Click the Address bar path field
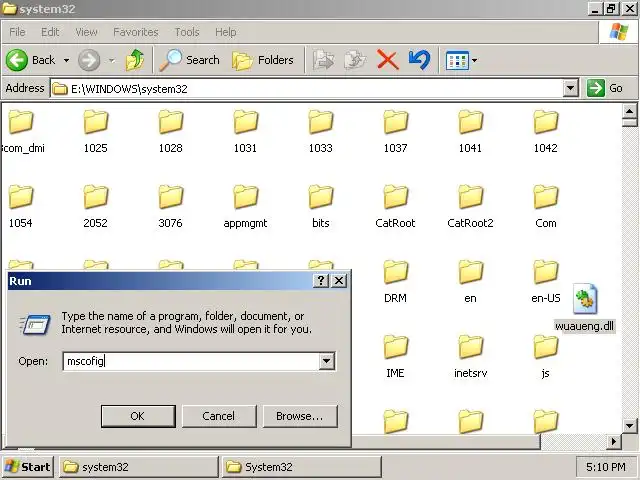 point(306,88)
